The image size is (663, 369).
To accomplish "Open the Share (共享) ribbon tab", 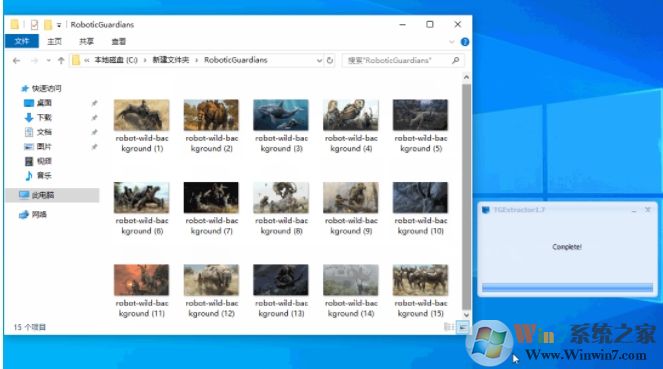I will click(x=86, y=41).
